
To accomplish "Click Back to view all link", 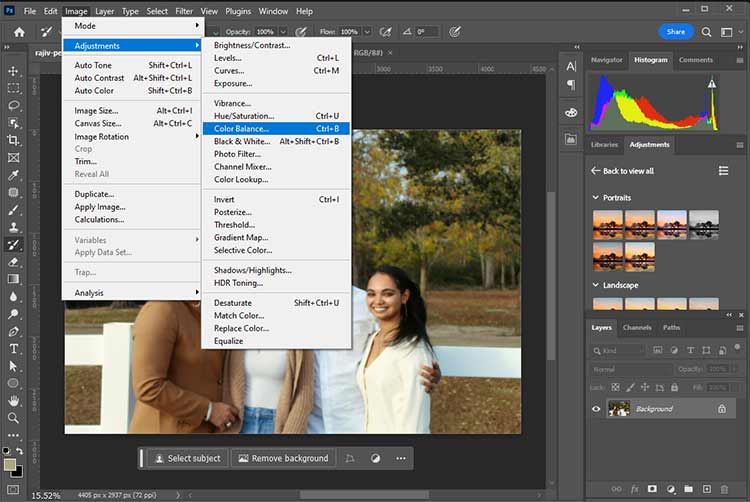I will coord(623,171).
